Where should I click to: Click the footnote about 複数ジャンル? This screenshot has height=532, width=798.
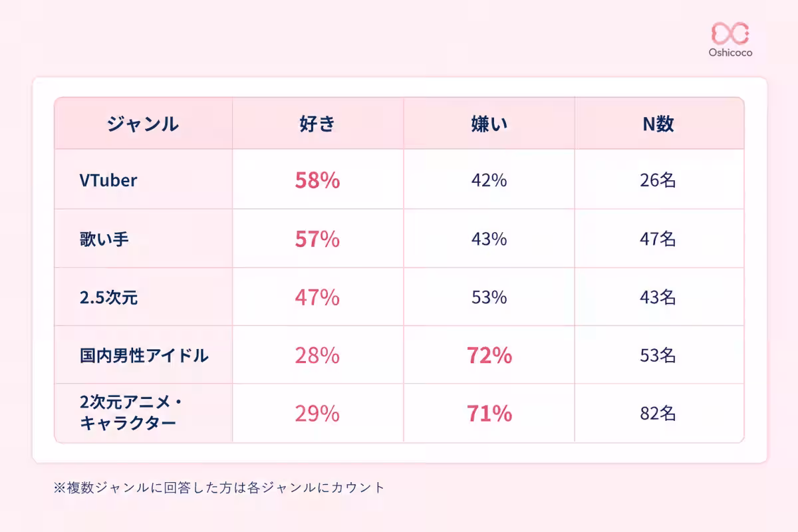219,487
